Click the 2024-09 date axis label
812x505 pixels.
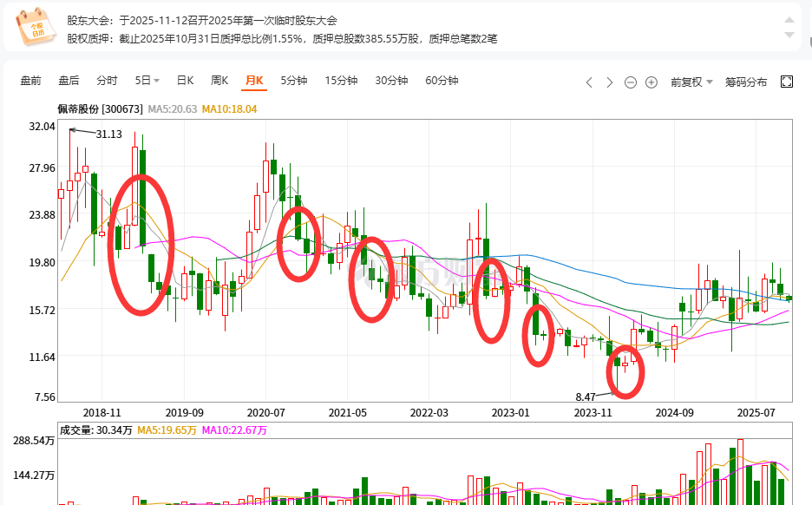point(674,413)
